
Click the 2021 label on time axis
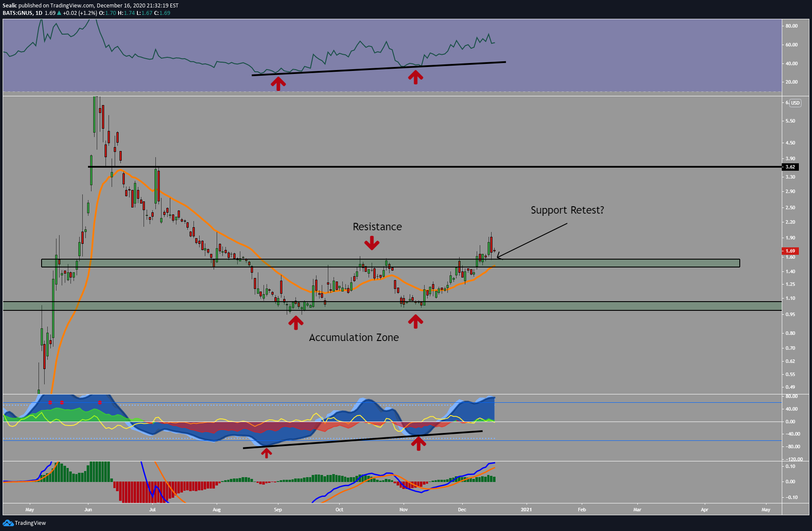coord(527,510)
